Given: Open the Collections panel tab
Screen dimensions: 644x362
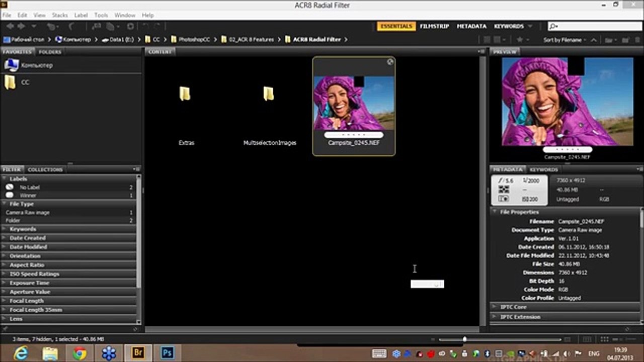Looking at the screenshot, I should pos(45,169).
